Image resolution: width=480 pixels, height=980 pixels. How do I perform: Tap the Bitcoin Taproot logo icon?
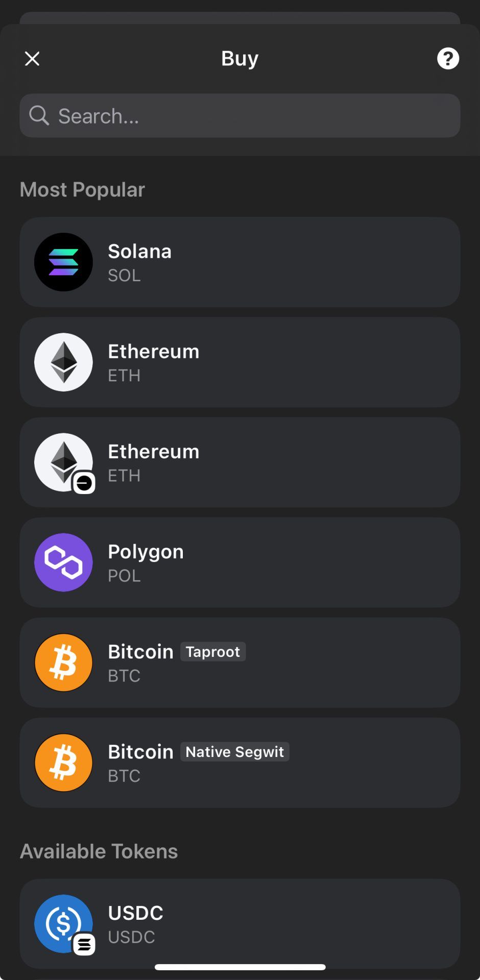pos(63,663)
